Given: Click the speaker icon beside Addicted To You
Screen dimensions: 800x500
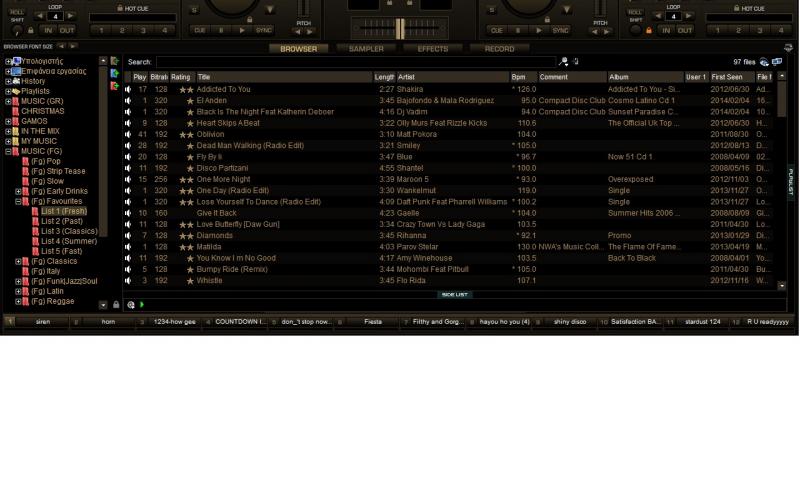Looking at the screenshot, I should pyautogui.click(x=127, y=89).
